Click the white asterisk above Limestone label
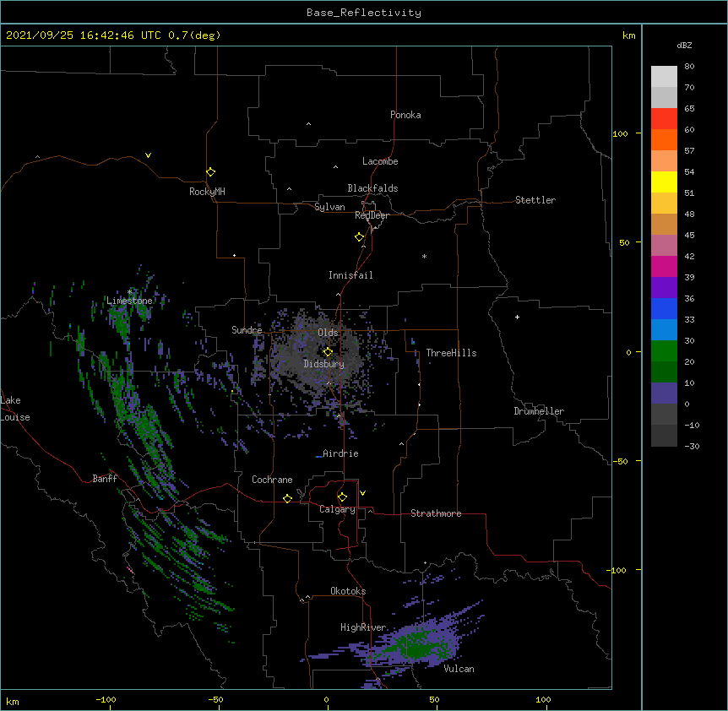Image resolution: width=728 pixels, height=711 pixels. click(x=129, y=291)
